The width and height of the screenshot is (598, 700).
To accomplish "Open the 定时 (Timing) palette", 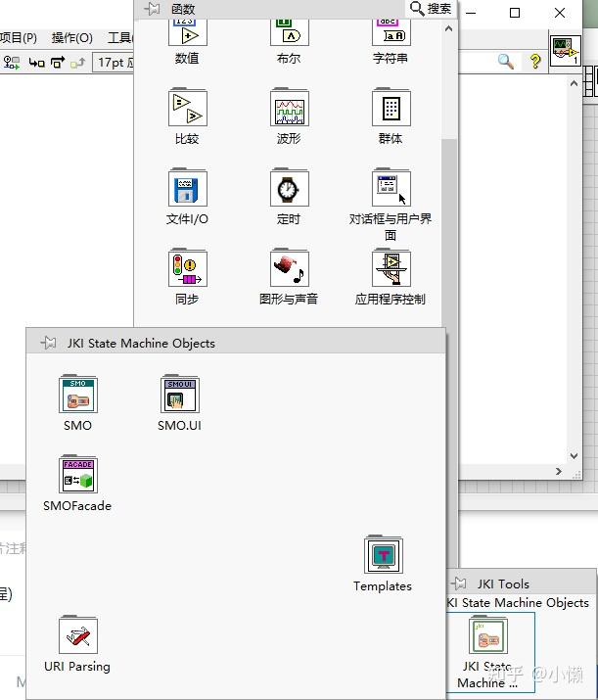I will point(289,188).
